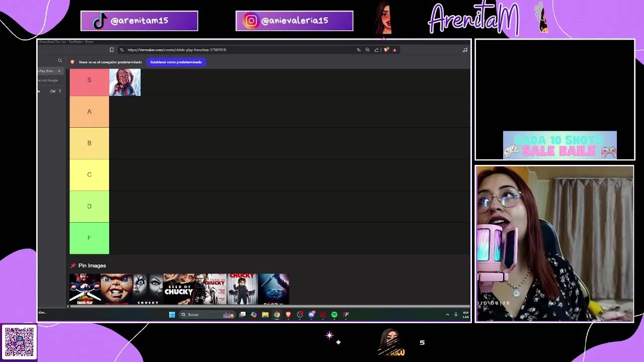Click the Brave logo in default browser notice
This screenshot has height=362, width=644.
point(72,62)
